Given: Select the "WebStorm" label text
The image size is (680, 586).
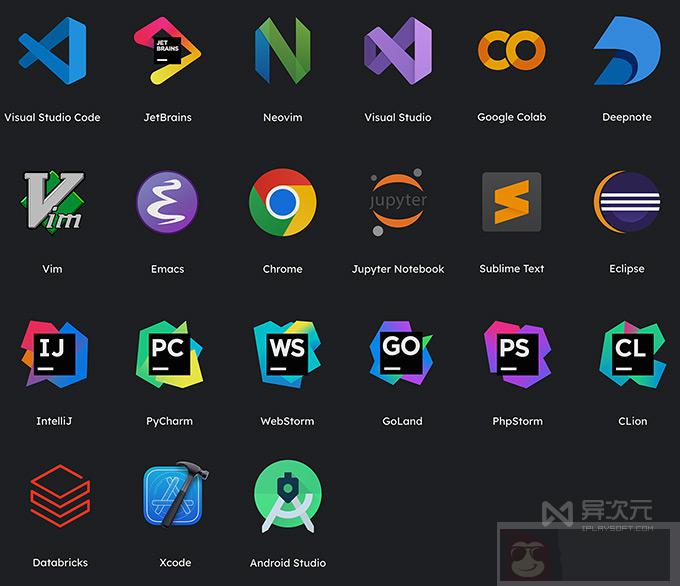Looking at the screenshot, I should click(287, 421).
